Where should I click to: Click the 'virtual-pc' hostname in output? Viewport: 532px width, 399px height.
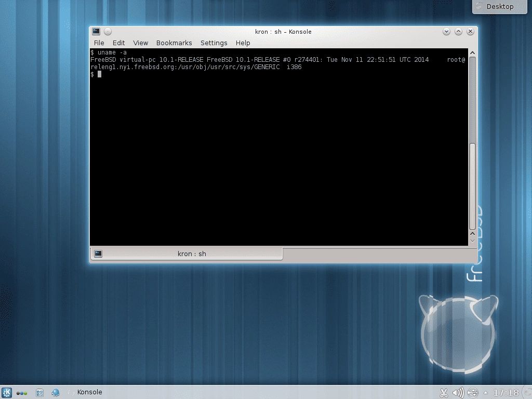click(x=137, y=60)
